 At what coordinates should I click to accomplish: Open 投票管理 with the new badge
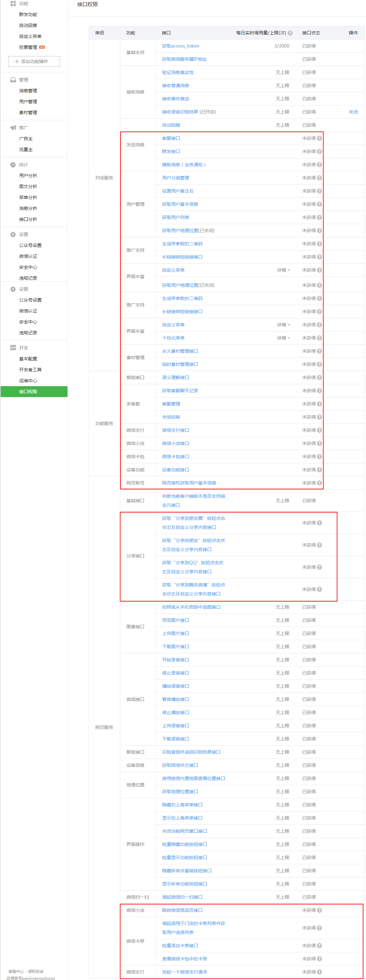pyautogui.click(x=28, y=47)
